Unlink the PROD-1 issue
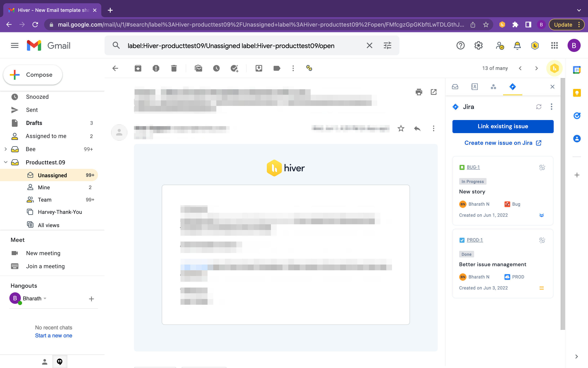Image resolution: width=588 pixels, height=368 pixels. click(542, 240)
